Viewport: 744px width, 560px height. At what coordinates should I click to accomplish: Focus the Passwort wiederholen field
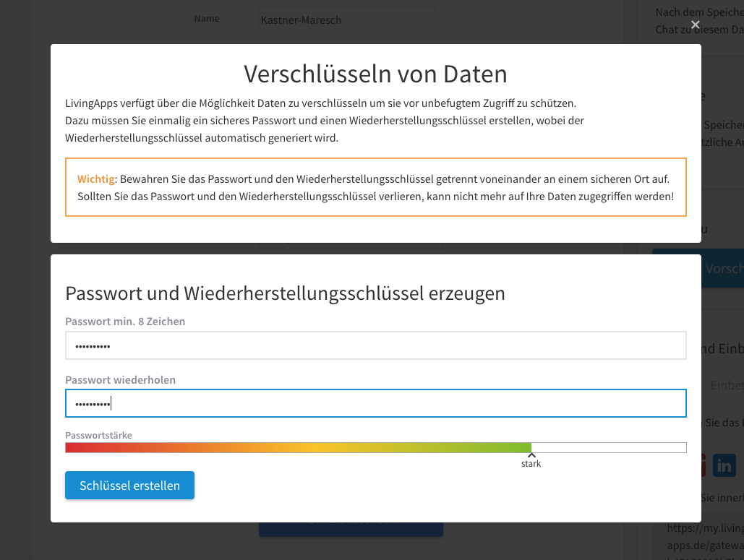(376, 403)
